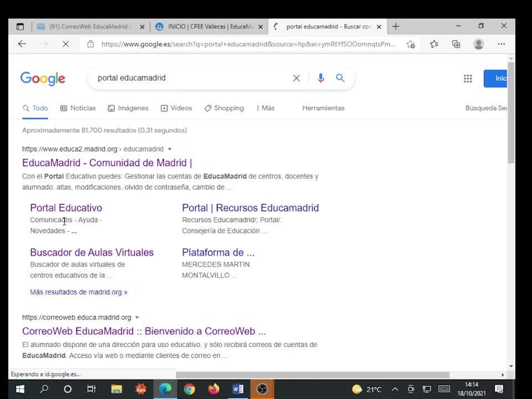
Task: Open the Shopping results tab
Action: pyautogui.click(x=224, y=108)
